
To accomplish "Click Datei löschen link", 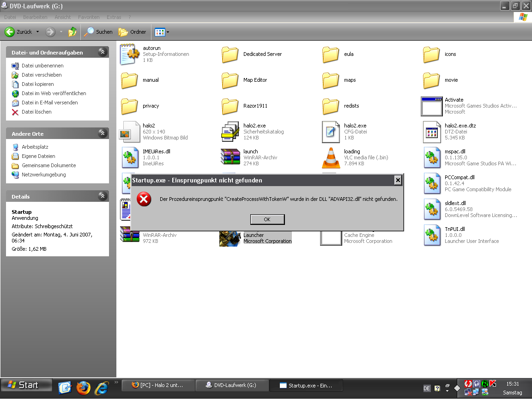I will [x=36, y=112].
